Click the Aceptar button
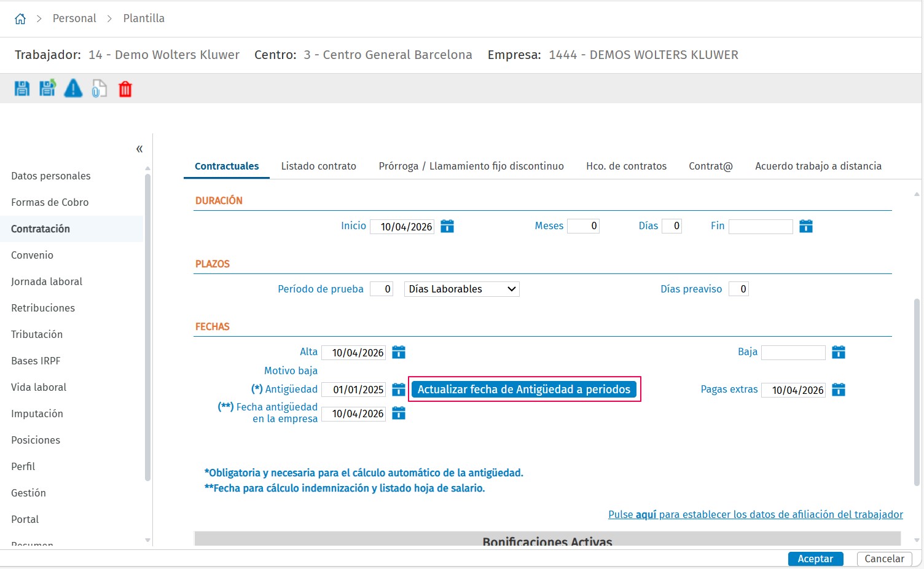Image resolution: width=924 pixels, height=569 pixels. (x=815, y=559)
